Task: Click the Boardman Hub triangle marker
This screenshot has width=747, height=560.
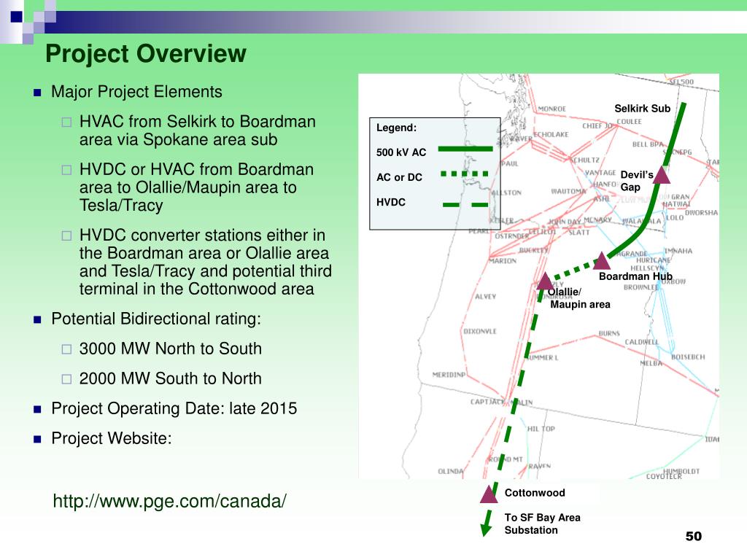Action: (x=602, y=261)
